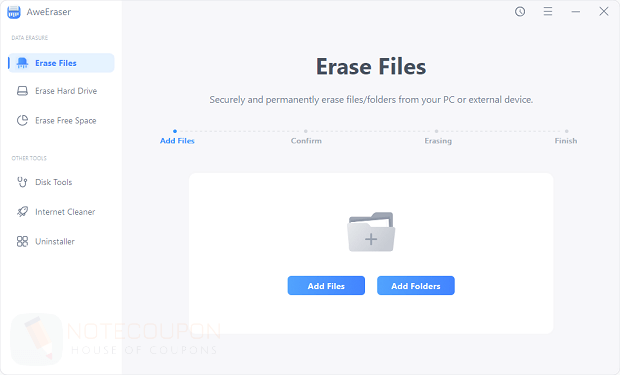Open the hamburger menu icon
620x375 pixels.
coord(548,11)
